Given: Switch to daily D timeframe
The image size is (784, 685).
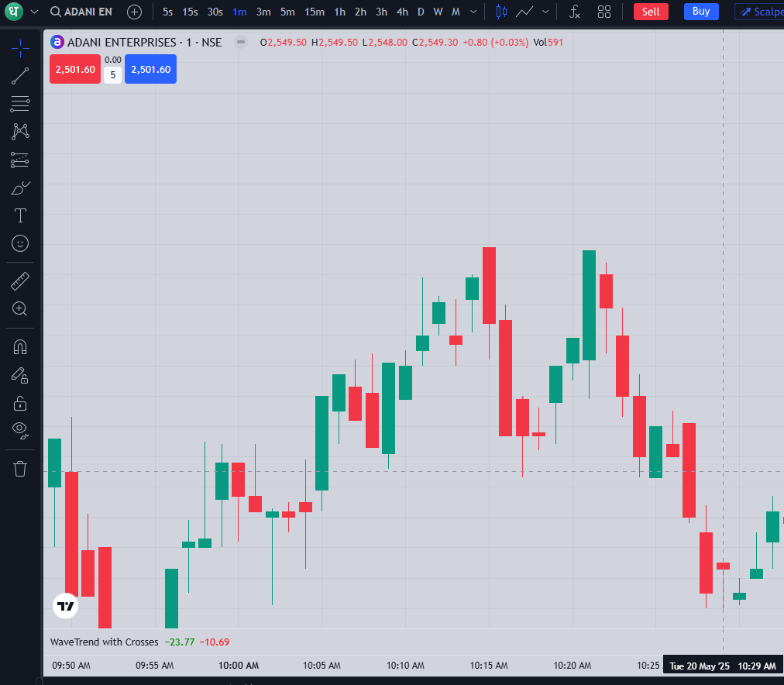Looking at the screenshot, I should [x=421, y=12].
